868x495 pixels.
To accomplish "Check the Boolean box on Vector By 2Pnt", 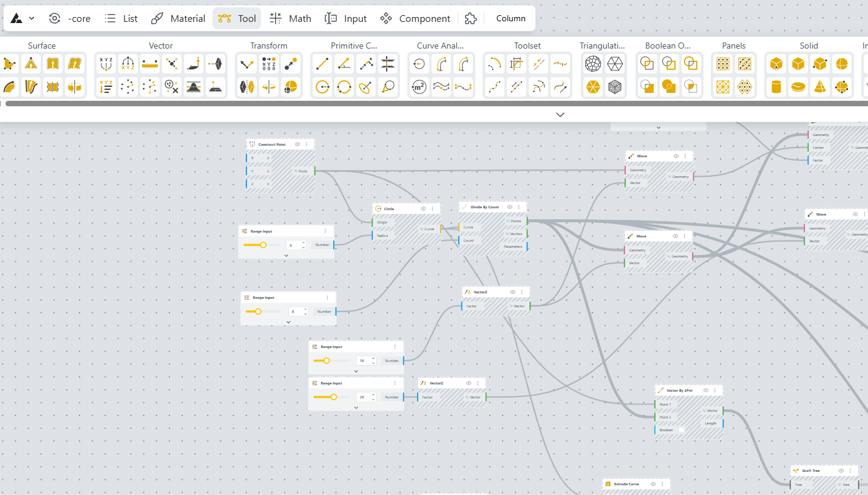I will (x=681, y=430).
